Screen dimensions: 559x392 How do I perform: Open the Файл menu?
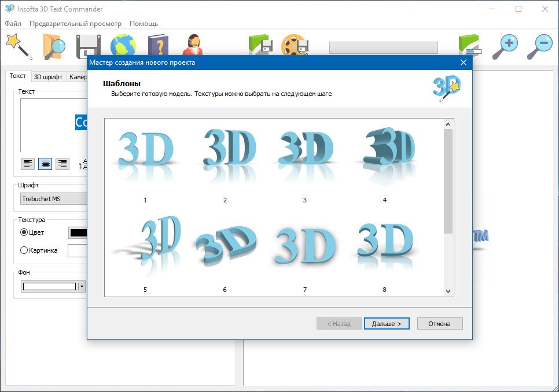point(13,24)
